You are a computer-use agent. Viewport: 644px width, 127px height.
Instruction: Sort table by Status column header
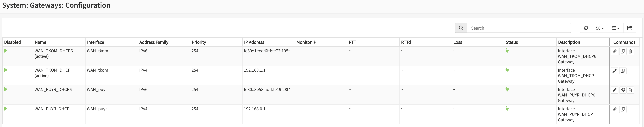click(511, 42)
